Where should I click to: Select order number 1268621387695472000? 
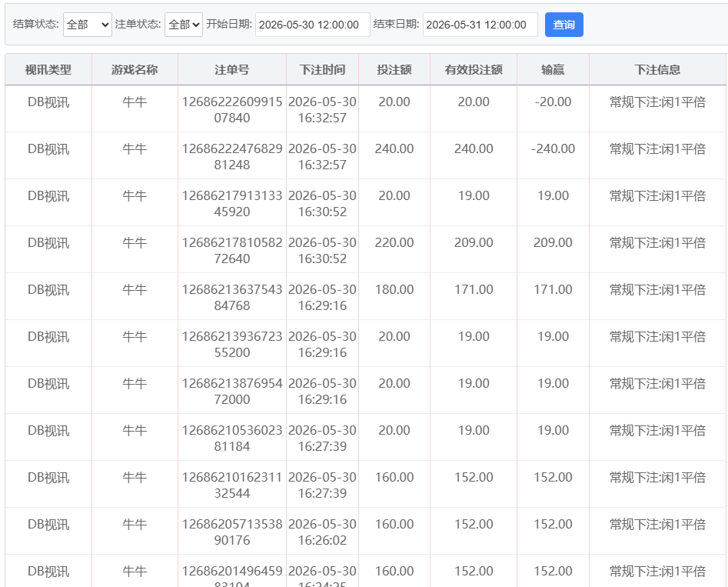232,392
